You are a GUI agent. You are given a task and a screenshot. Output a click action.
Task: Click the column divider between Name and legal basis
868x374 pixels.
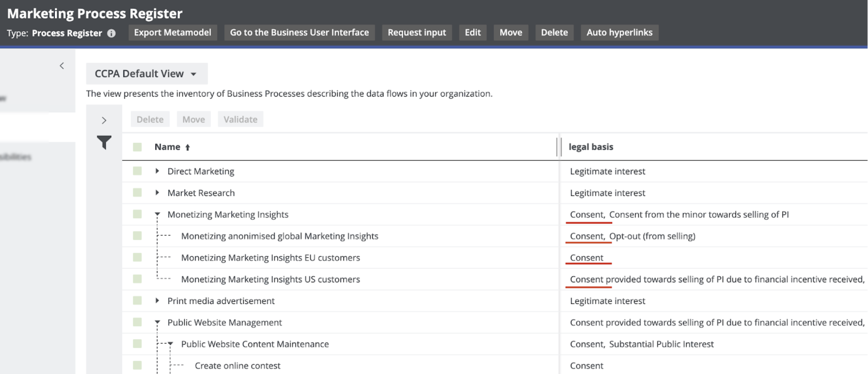[559, 147]
